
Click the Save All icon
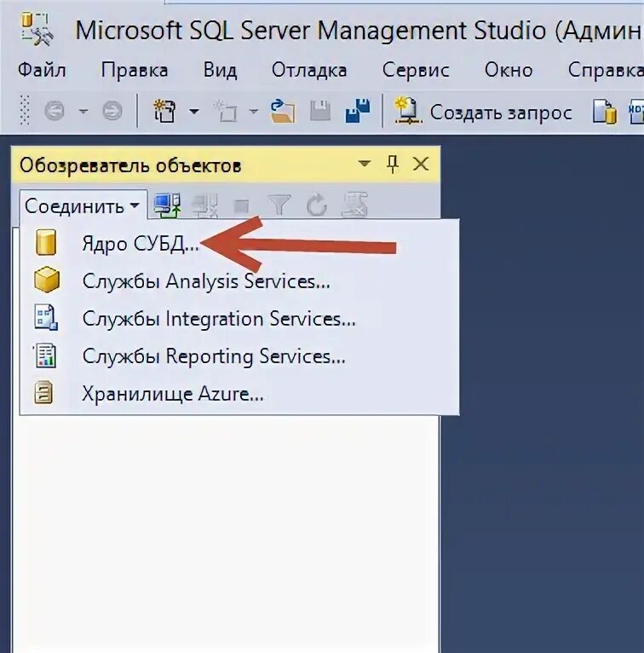[358, 111]
